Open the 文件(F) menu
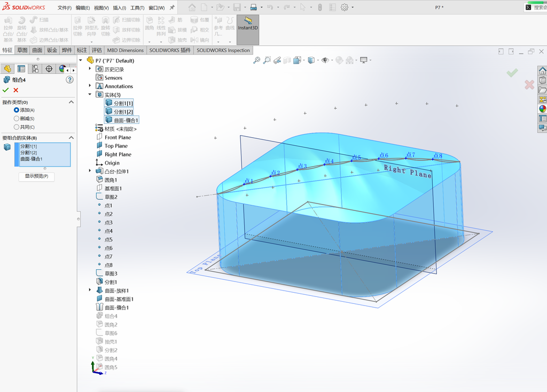Viewport: 547px width, 392px height. [x=65, y=7]
